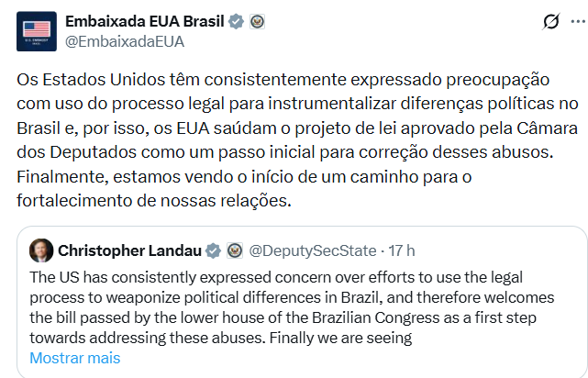Click the 17 h timestamp
This screenshot has height=378, width=588.
tap(400, 250)
